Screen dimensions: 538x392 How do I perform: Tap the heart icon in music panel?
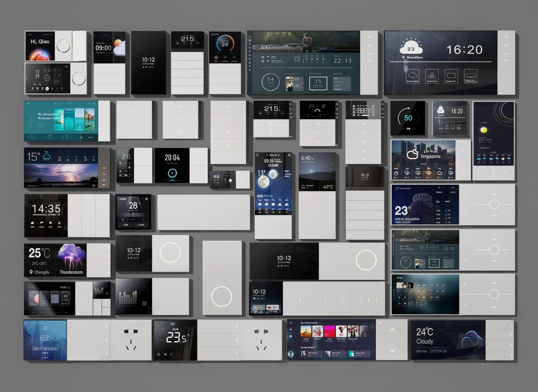291,323
